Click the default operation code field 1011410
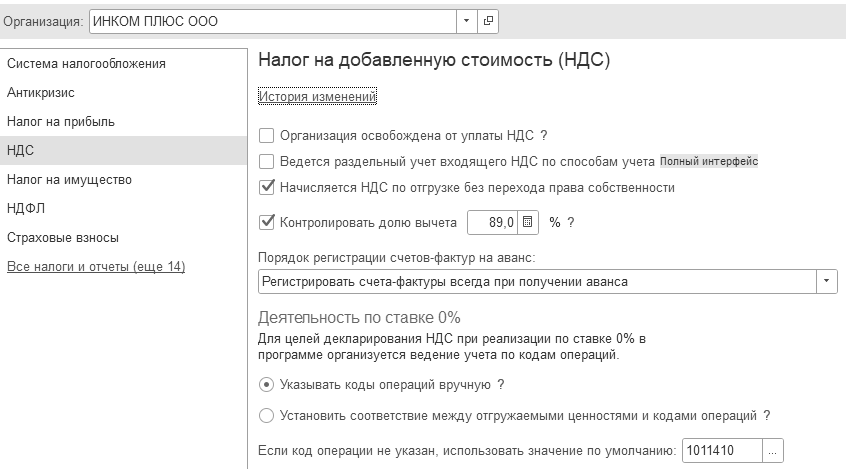 coord(722,451)
